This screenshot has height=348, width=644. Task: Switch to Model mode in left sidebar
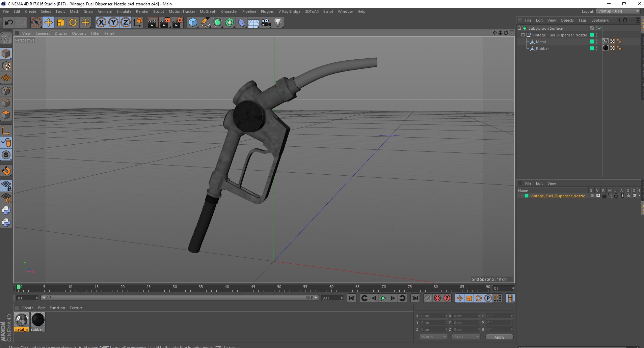(6, 54)
